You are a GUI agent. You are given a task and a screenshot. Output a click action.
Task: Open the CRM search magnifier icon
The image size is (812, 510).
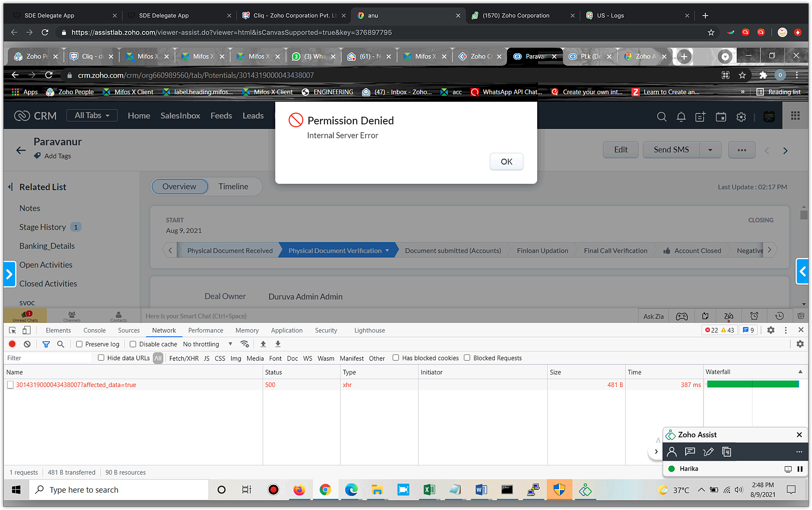click(662, 117)
